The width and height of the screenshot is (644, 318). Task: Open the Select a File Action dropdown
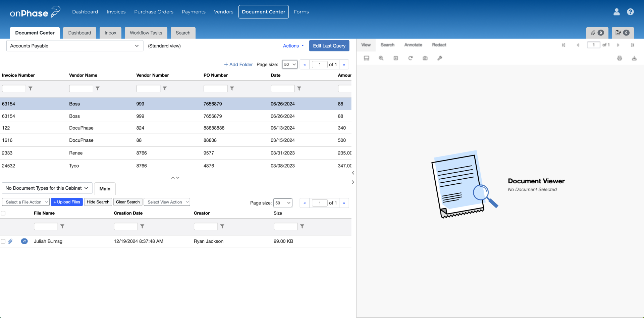pyautogui.click(x=25, y=202)
